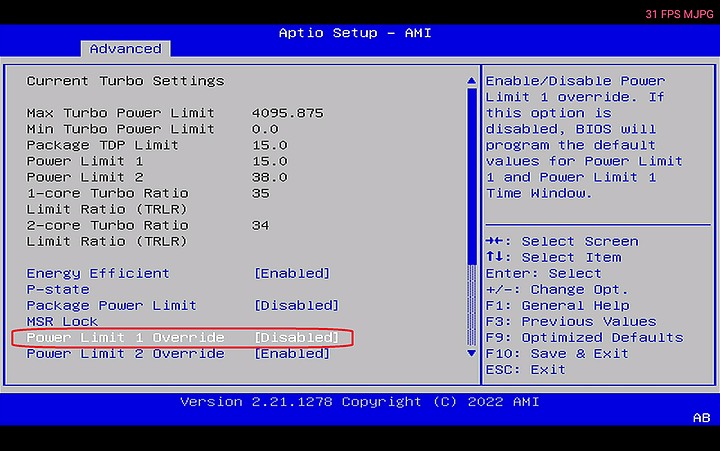
Task: Click Max Turbo Power Limit value 4095.875
Action: point(287,113)
